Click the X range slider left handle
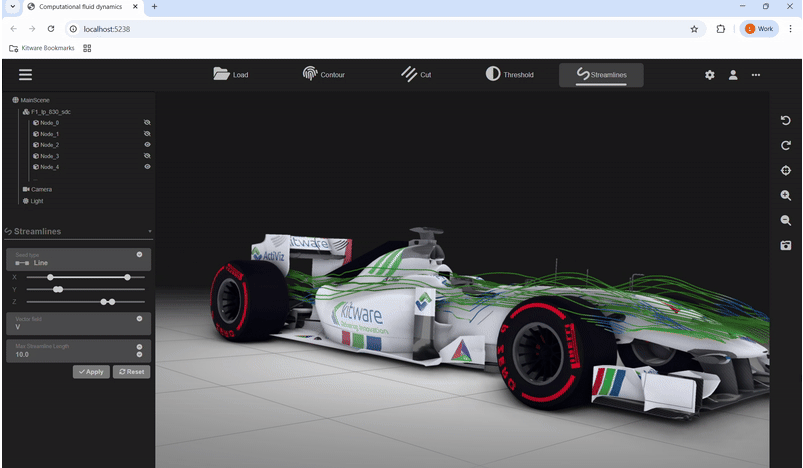 (x=50, y=277)
